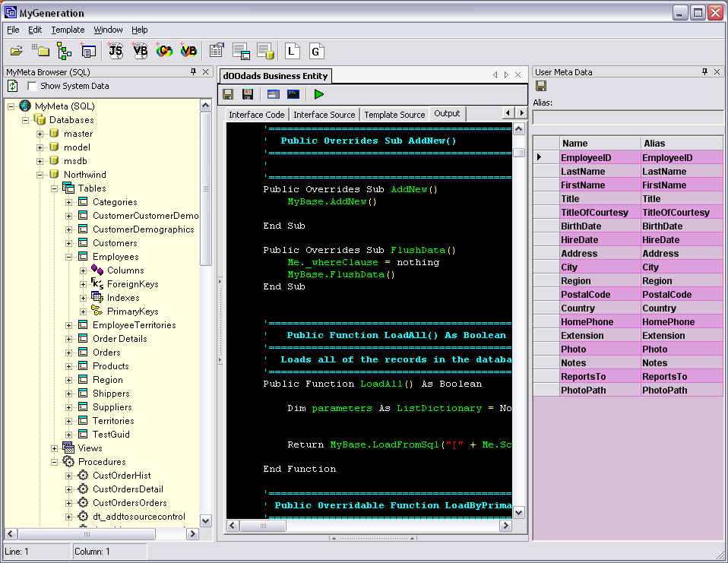Click right arrow of tree horizontal scrollbar
The width and height of the screenshot is (728, 563).
click(x=193, y=534)
